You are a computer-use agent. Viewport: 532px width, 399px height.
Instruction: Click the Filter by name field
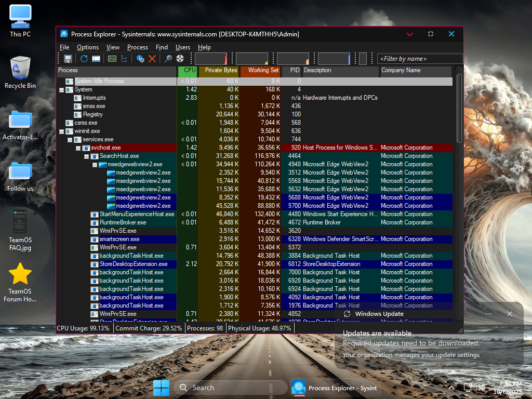tap(419, 59)
